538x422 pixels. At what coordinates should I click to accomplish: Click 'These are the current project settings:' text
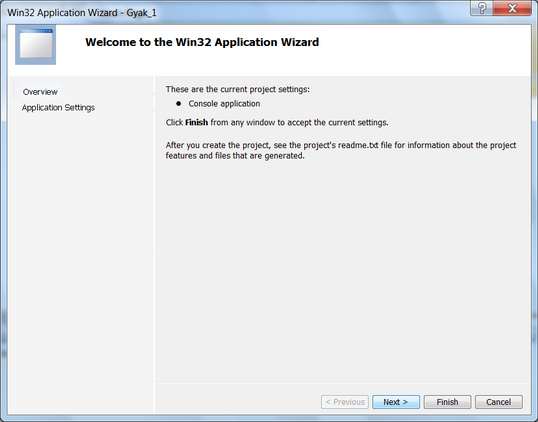(x=237, y=89)
